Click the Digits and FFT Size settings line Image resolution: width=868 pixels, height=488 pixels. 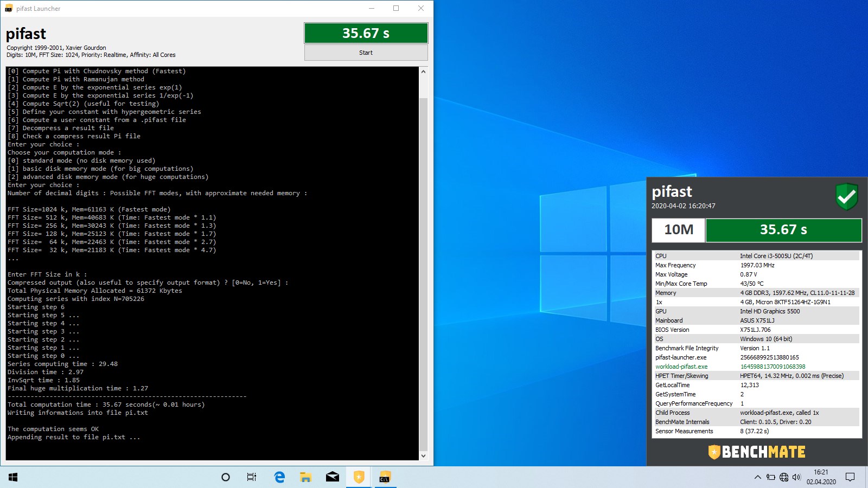tap(91, 55)
